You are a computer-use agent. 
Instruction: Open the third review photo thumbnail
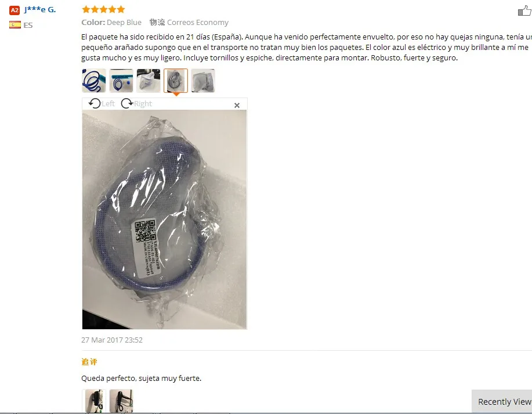point(149,81)
